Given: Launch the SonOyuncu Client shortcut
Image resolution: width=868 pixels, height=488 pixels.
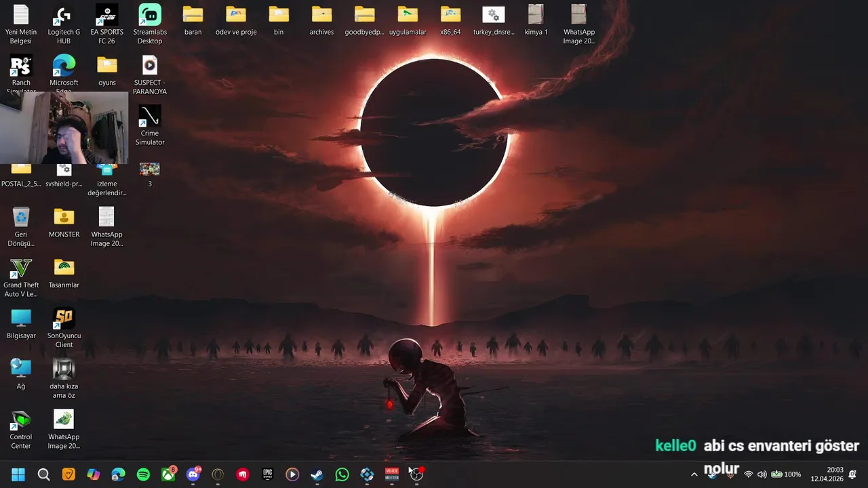Looking at the screenshot, I should pos(64,328).
